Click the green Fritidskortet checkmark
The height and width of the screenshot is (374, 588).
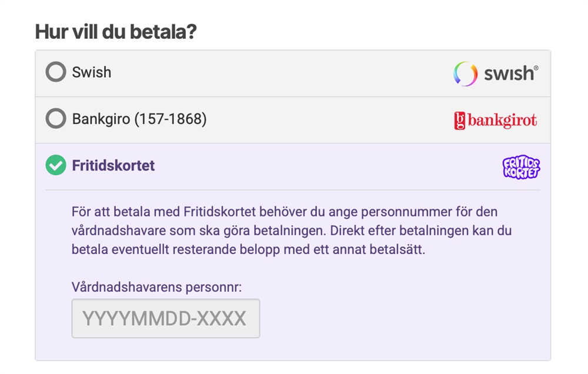56,166
